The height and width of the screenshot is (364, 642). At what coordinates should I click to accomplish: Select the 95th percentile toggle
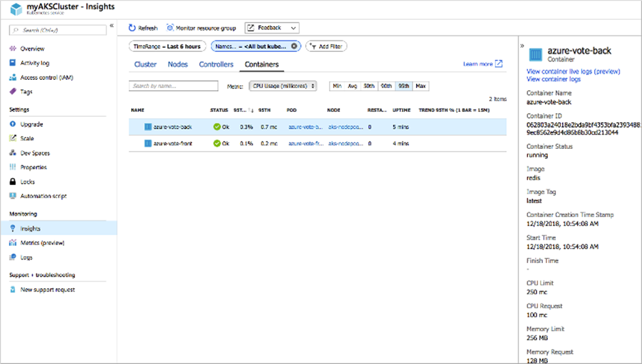[x=404, y=86]
